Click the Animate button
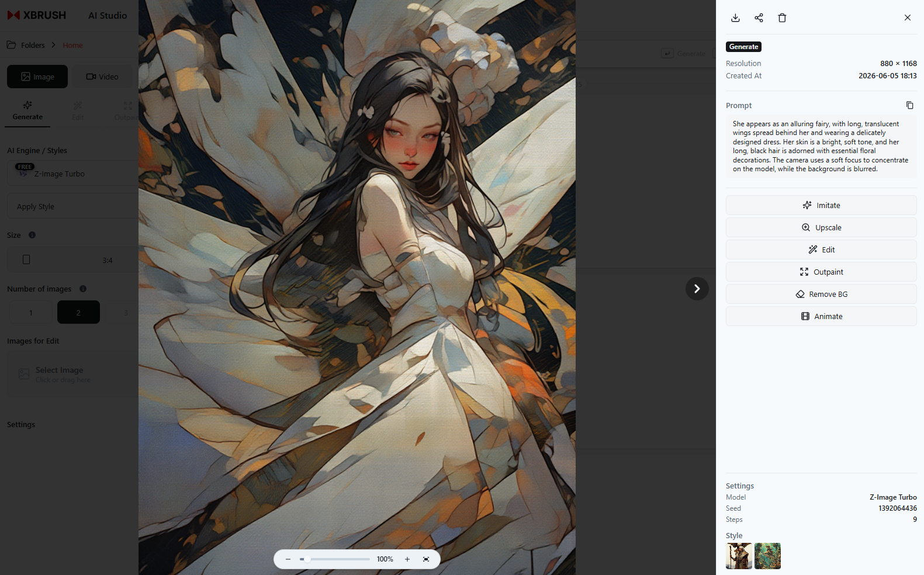 click(821, 316)
